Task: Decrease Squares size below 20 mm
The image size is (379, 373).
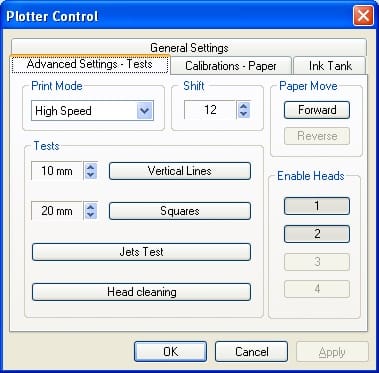Action: 91,215
